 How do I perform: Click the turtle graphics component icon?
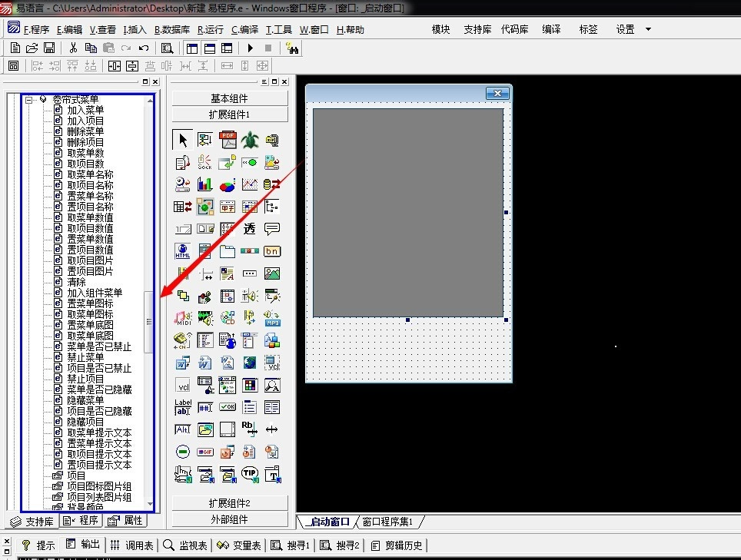tap(250, 140)
